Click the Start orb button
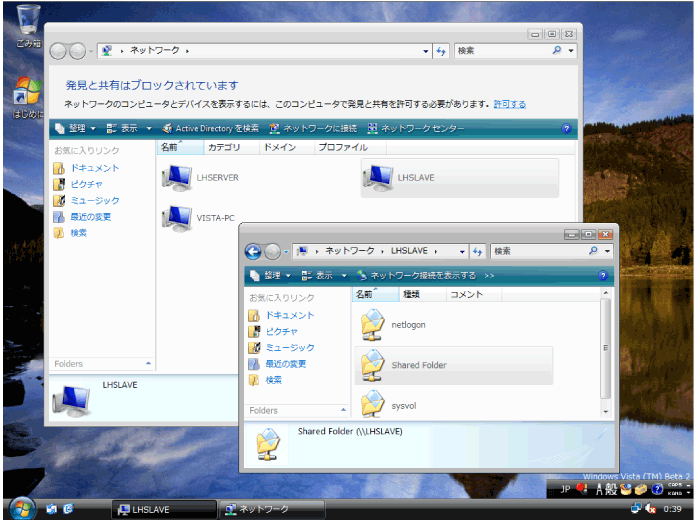The image size is (700, 520). click(22, 508)
